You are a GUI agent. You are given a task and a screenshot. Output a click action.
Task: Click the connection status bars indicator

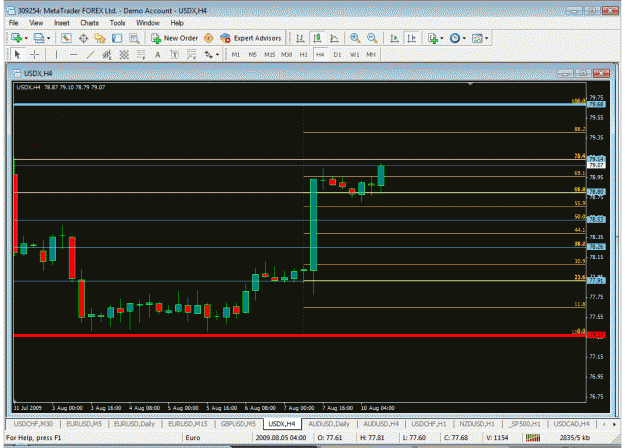533,438
